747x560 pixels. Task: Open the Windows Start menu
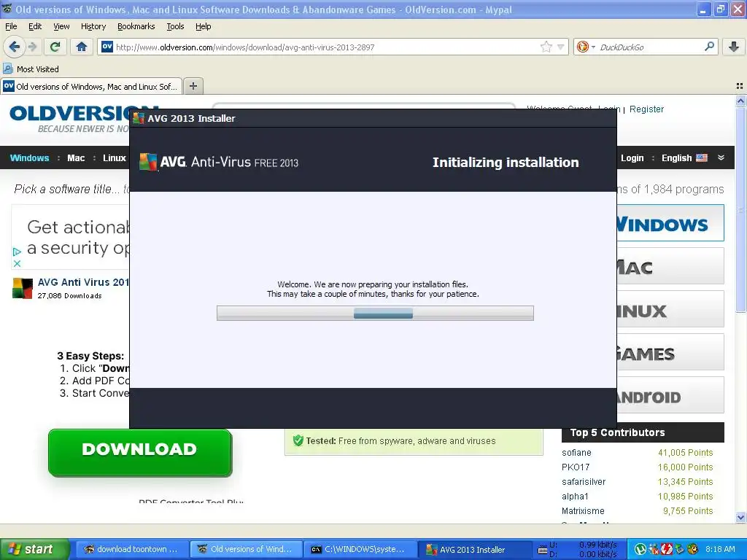click(34, 549)
